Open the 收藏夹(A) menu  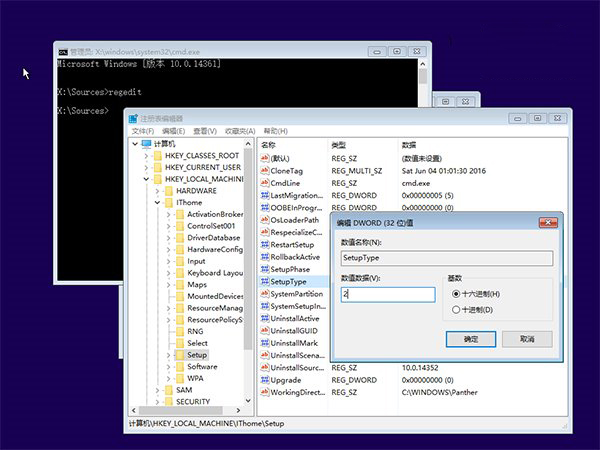pyautogui.click(x=240, y=131)
